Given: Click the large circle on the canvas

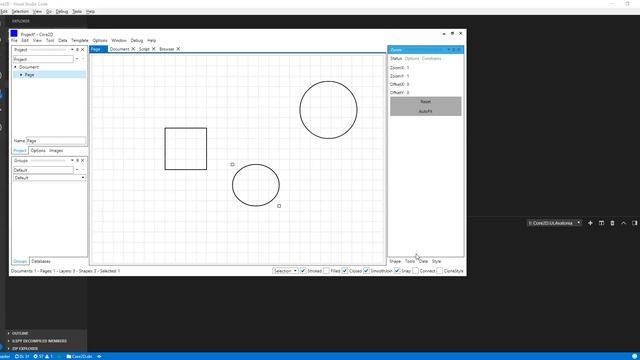Looking at the screenshot, I should [329, 110].
